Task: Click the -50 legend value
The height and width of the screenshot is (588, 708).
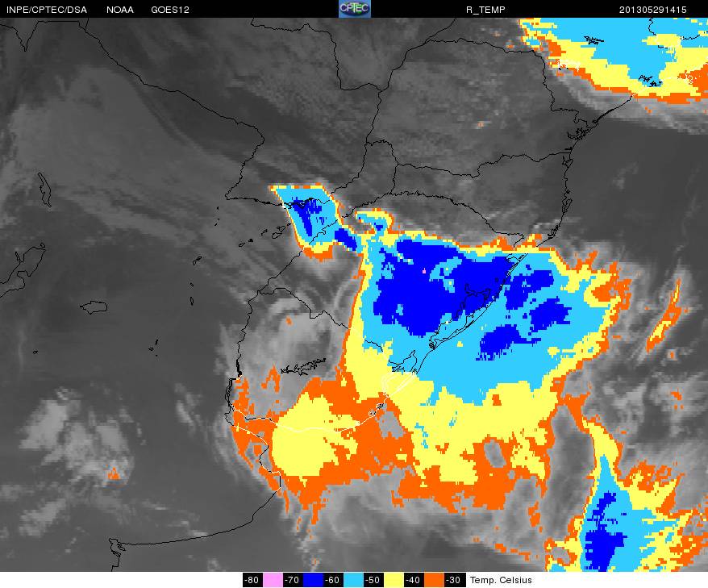Action: coord(373,580)
